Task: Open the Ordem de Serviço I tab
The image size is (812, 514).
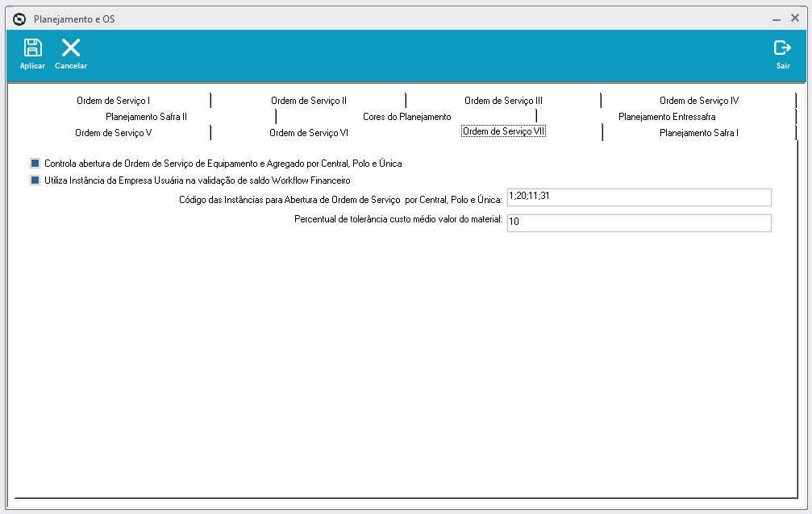Action: pyautogui.click(x=113, y=101)
